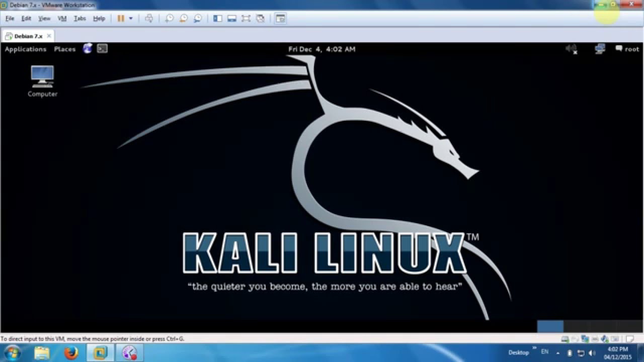Close the Debian 7.x tab
The height and width of the screenshot is (362, 644).
pyautogui.click(x=48, y=36)
